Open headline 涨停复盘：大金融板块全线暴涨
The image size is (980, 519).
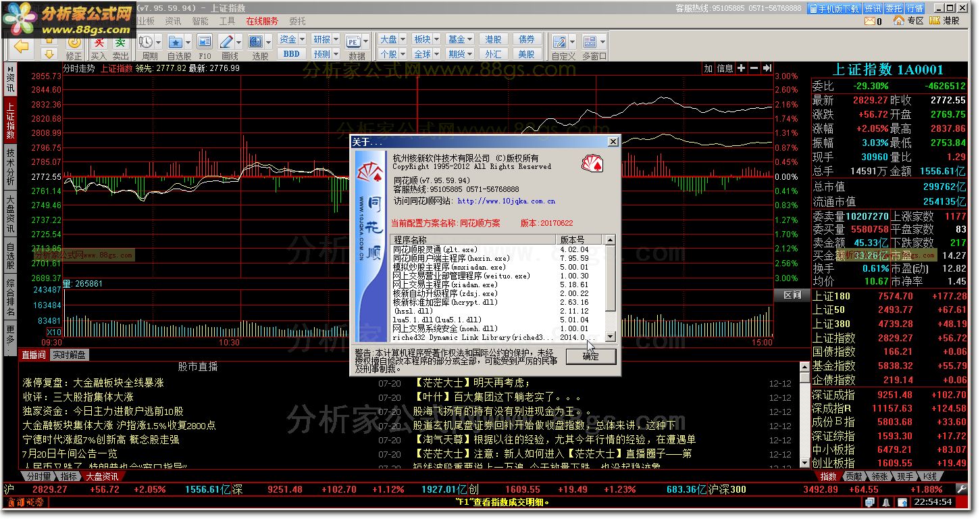pyautogui.click(x=93, y=382)
